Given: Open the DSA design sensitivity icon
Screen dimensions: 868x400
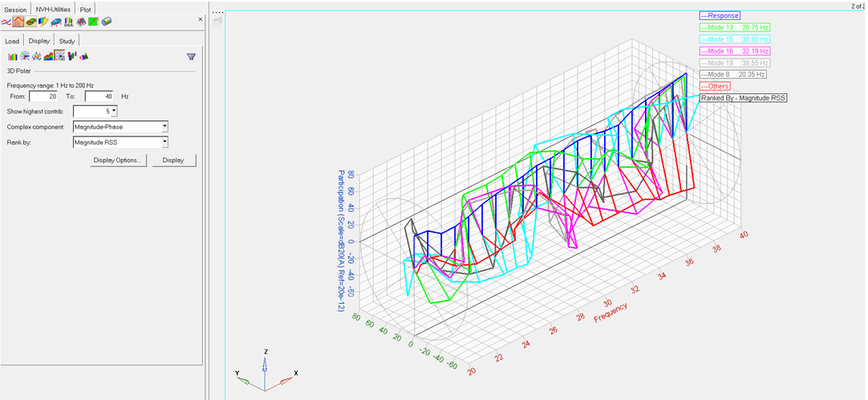Looking at the screenshot, I should (69, 22).
